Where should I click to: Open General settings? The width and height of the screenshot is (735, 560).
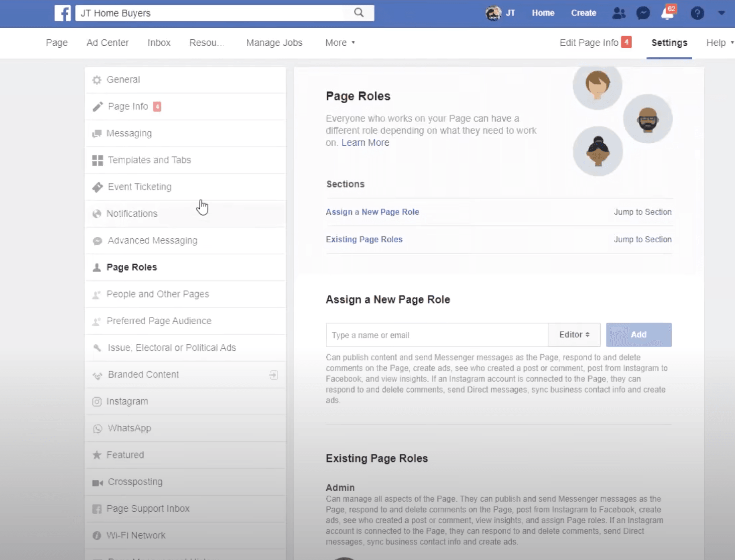click(186, 80)
